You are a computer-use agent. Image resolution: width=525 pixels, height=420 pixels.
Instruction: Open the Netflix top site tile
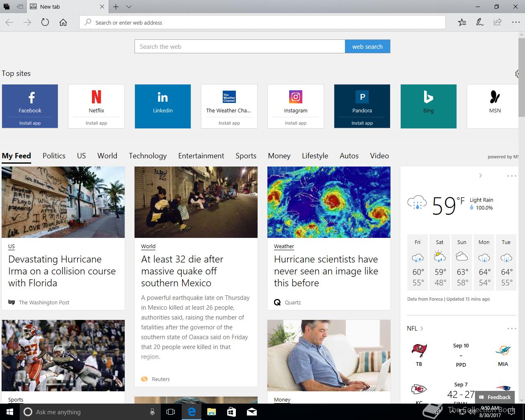point(96,106)
